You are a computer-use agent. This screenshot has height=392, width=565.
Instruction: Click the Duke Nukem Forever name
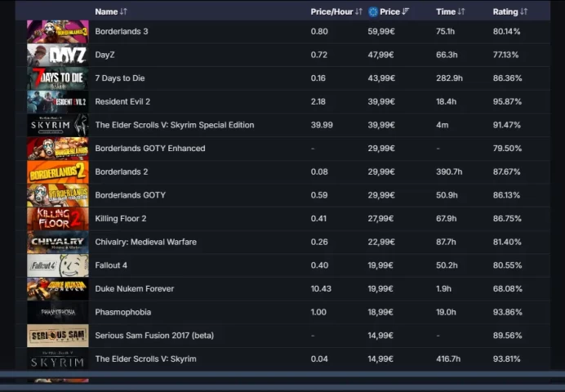[135, 289]
